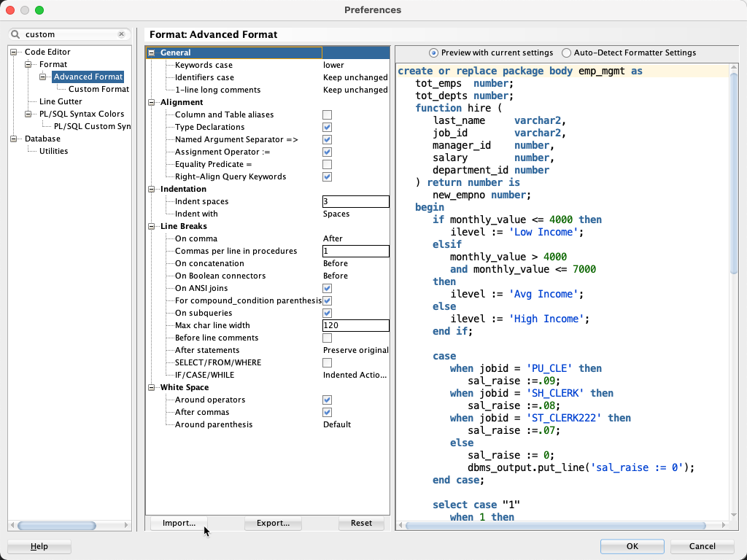Screen dimensions: 747x560
Task: Open Help for preferences
Action: pos(39,546)
